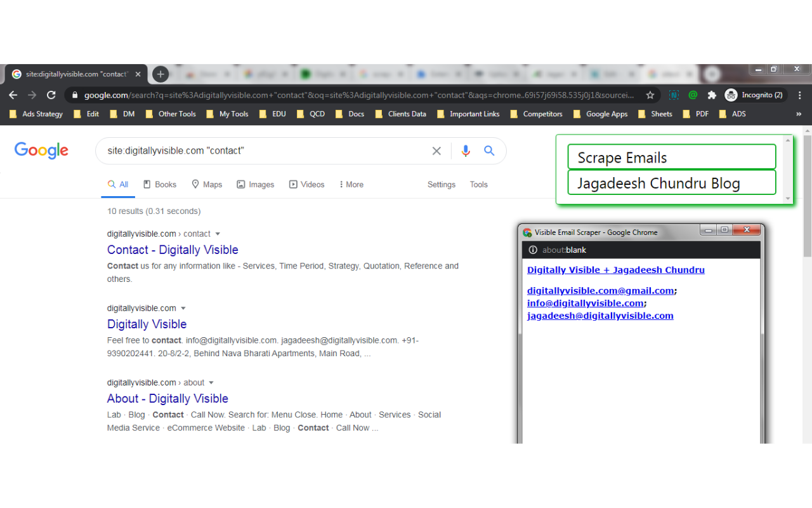The height and width of the screenshot is (508, 812).
Task: Open the Digitally Visible homepage result
Action: (147, 324)
